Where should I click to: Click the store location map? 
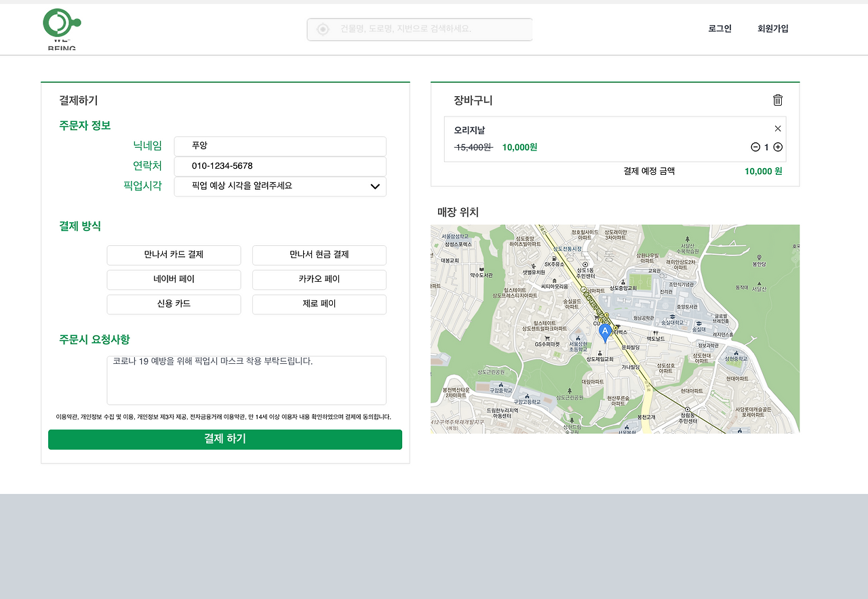(x=615, y=329)
